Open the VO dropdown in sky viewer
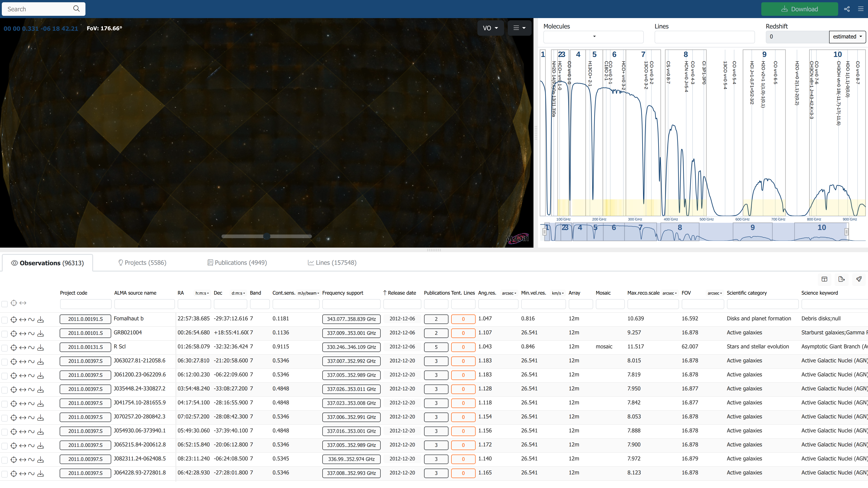Screen dimensions: 868x488 pyautogui.click(x=490, y=28)
